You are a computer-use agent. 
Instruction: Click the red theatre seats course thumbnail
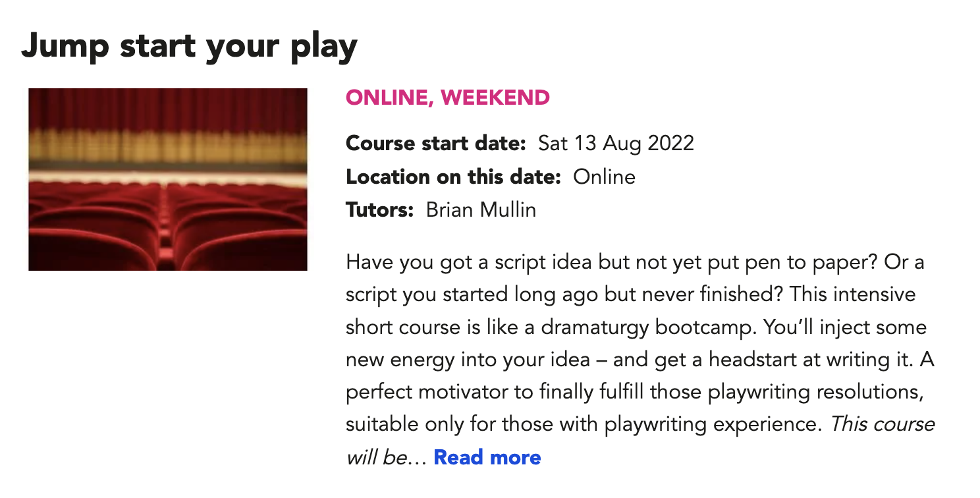168,179
